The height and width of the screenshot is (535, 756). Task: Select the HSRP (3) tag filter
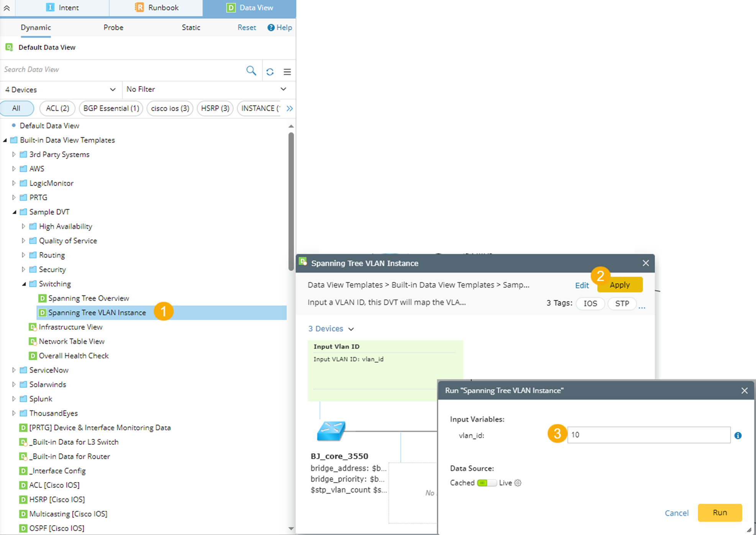215,108
